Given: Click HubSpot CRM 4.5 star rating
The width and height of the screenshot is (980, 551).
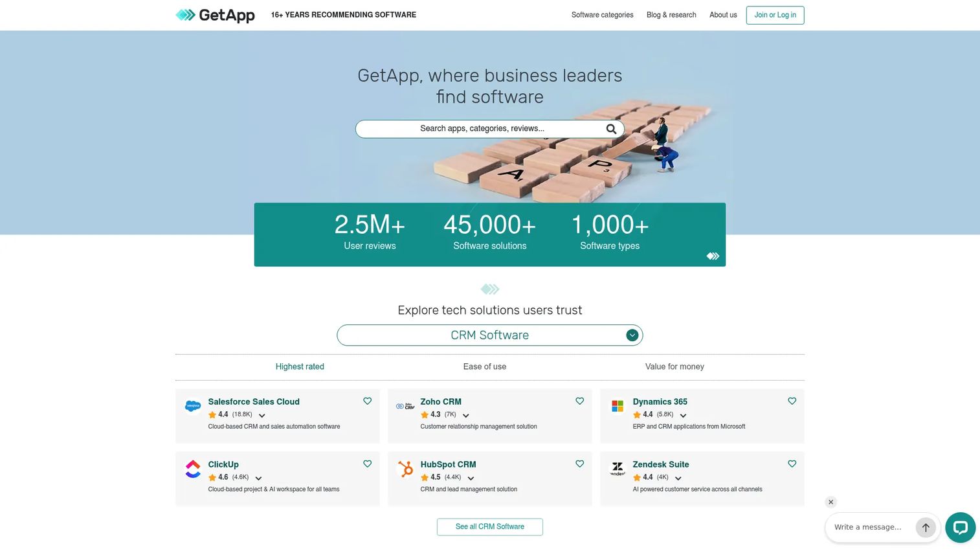Looking at the screenshot, I should click(430, 477).
